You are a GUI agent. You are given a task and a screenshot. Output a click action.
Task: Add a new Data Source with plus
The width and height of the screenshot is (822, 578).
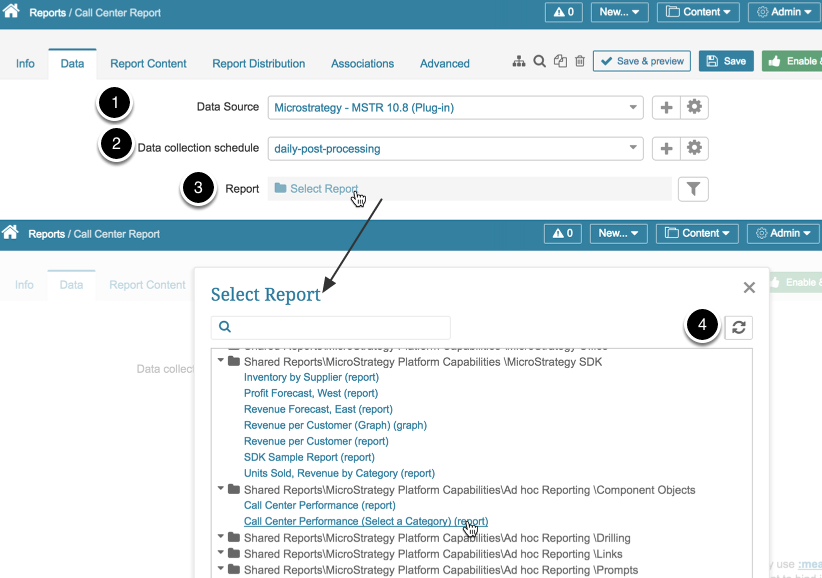666,107
